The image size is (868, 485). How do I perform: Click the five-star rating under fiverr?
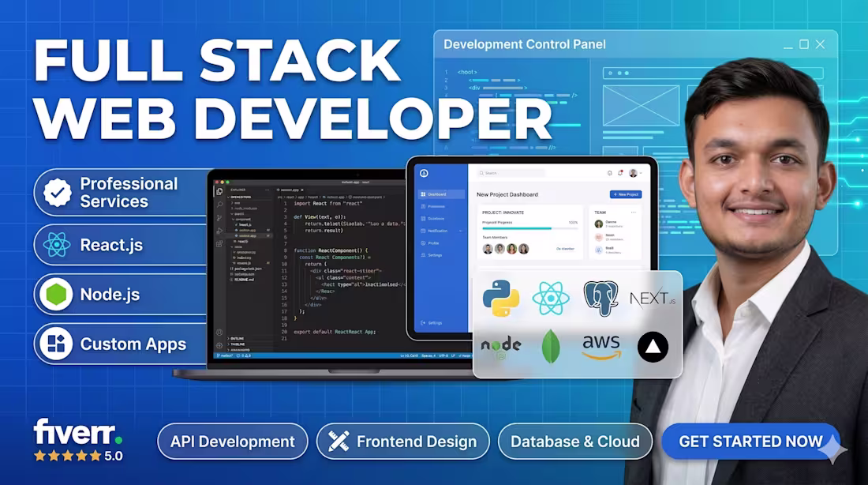tap(68, 456)
